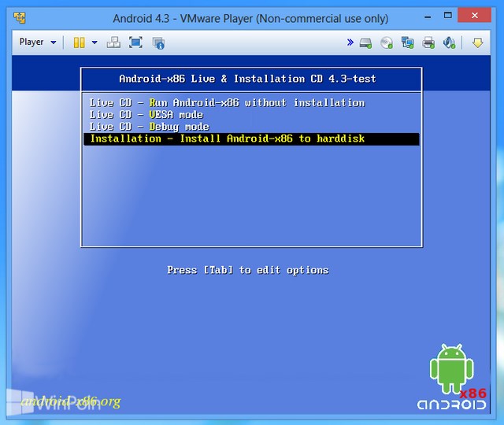
Task: Switch to Unity mode
Action: coord(158,43)
